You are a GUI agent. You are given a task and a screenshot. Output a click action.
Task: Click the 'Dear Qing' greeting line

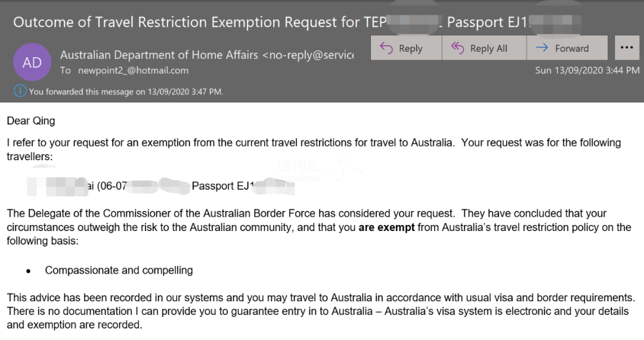31,121
